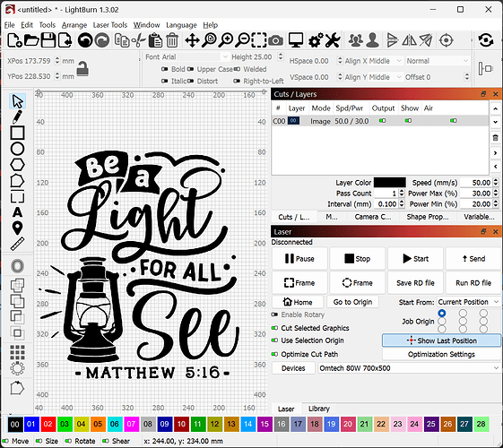The height and width of the screenshot is (448, 503).
Task: Select the Measure ruler tool
Action: click(x=17, y=244)
